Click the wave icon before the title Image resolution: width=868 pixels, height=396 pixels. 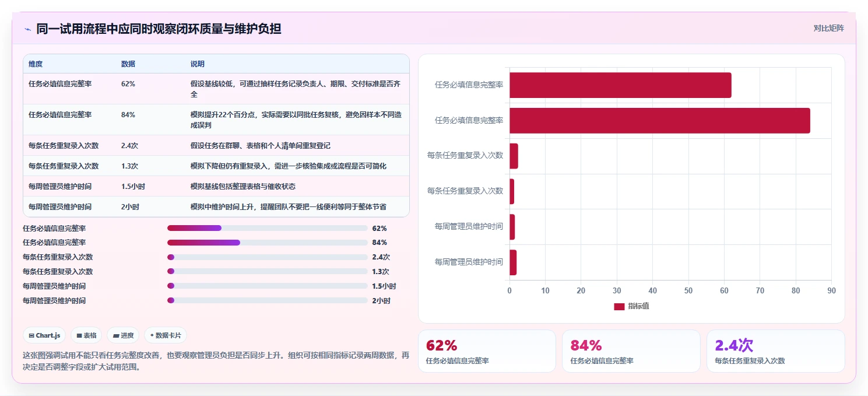click(27, 29)
